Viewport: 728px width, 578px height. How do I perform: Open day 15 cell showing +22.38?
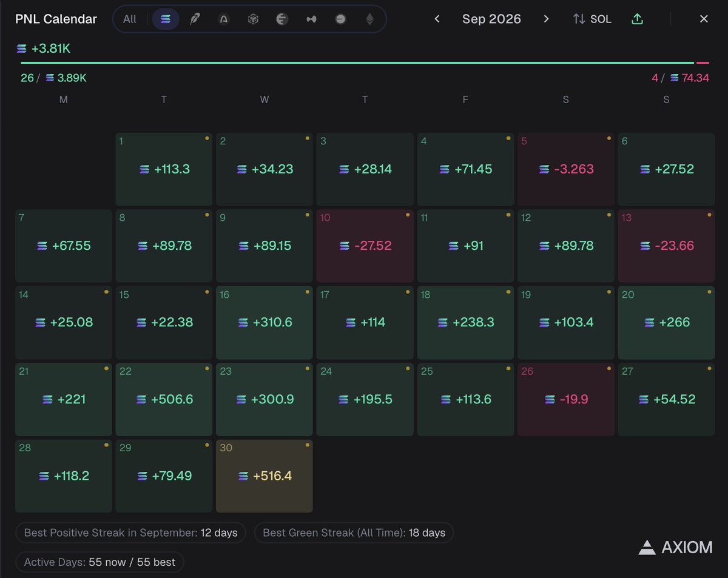point(164,323)
